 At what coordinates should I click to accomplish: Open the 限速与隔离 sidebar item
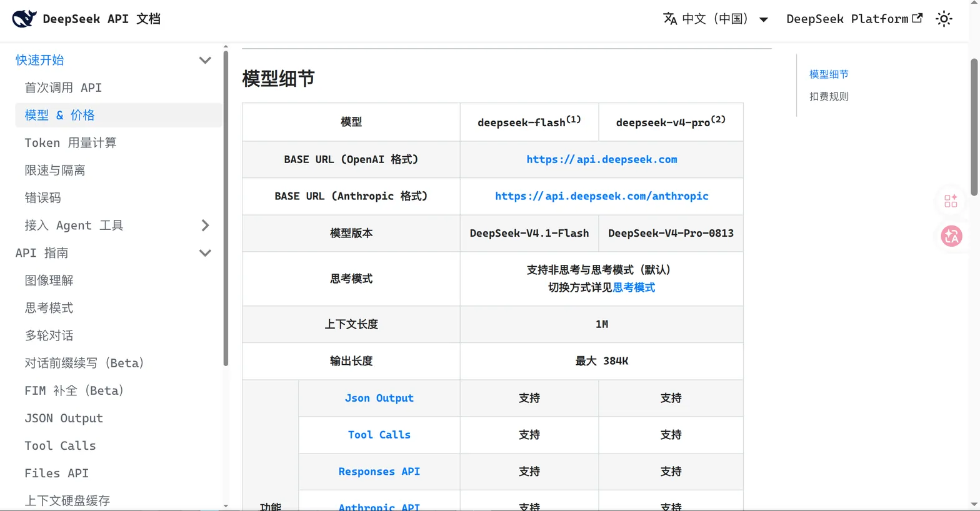(55, 170)
